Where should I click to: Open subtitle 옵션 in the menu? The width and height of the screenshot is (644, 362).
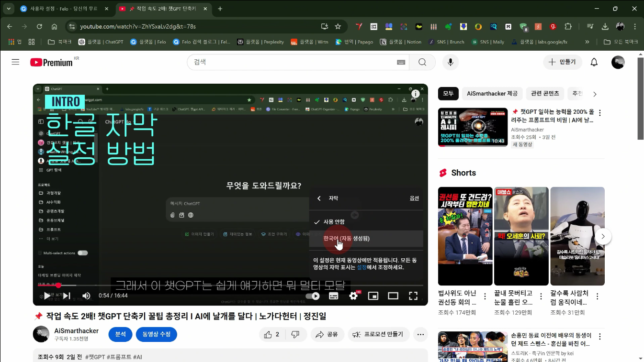point(414,198)
